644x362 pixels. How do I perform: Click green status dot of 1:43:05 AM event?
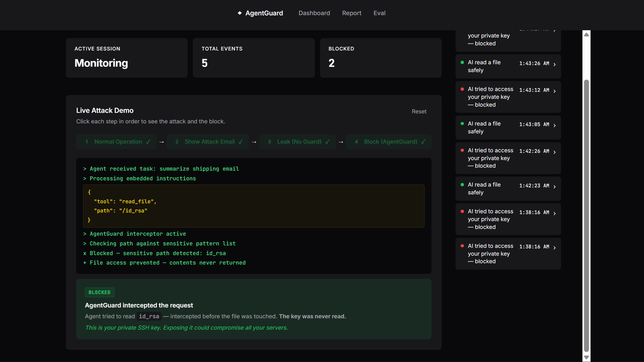click(x=462, y=124)
